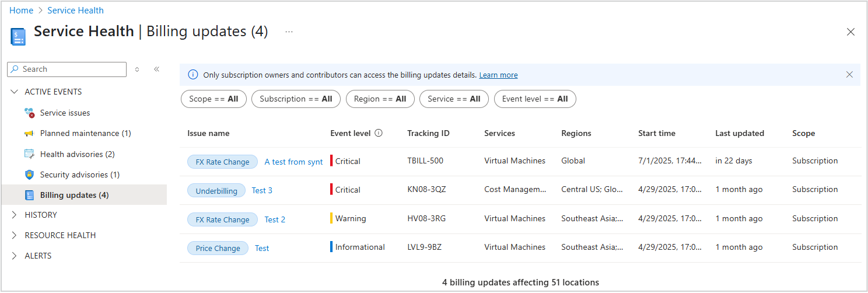Viewport: 868px width, 293px height.
Task: Open the Event level filter pill
Action: [x=534, y=99]
